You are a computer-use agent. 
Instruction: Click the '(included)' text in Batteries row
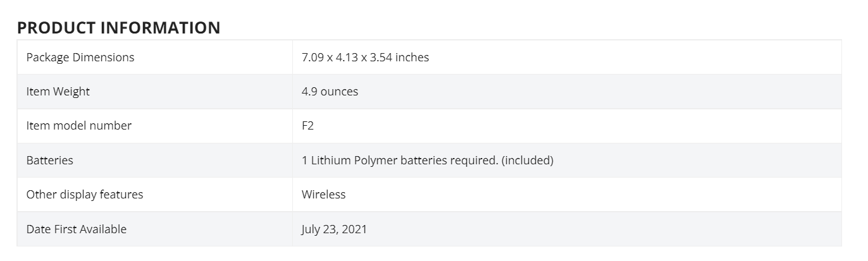(x=528, y=161)
